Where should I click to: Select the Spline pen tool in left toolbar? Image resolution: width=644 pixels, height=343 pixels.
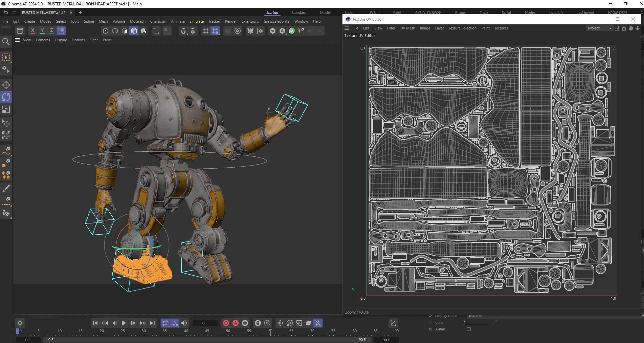pos(6,150)
